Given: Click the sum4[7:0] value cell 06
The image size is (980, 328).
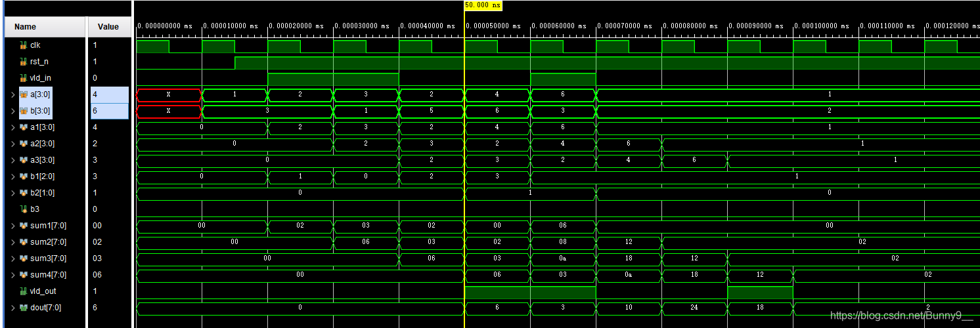Looking at the screenshot, I should pos(109,275).
